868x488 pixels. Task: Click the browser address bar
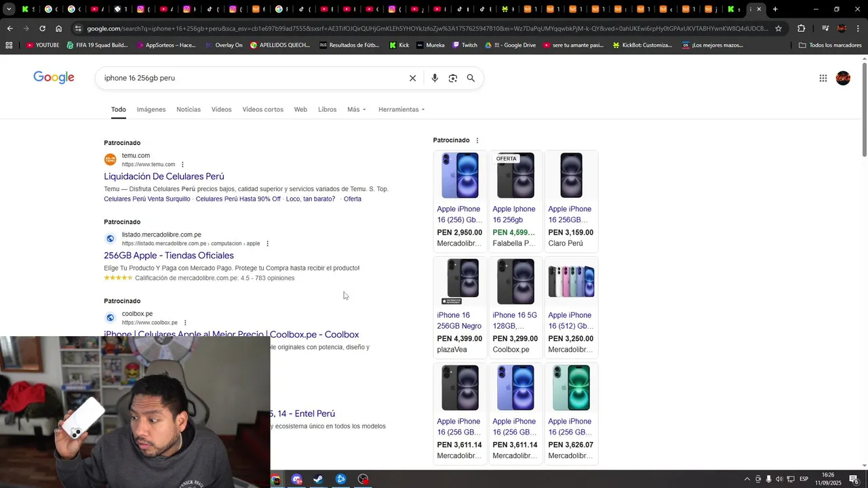point(427,28)
